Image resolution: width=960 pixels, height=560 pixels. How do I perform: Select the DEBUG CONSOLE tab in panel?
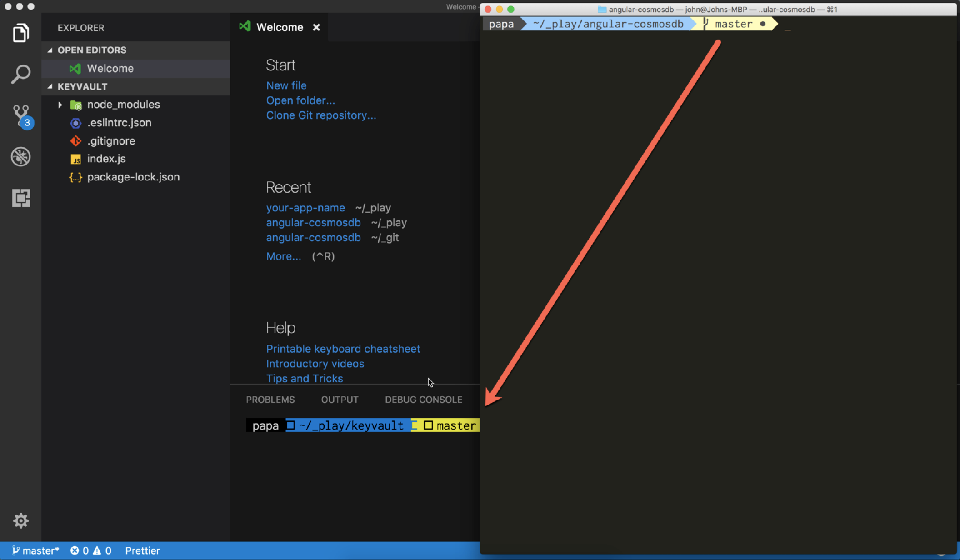(423, 400)
